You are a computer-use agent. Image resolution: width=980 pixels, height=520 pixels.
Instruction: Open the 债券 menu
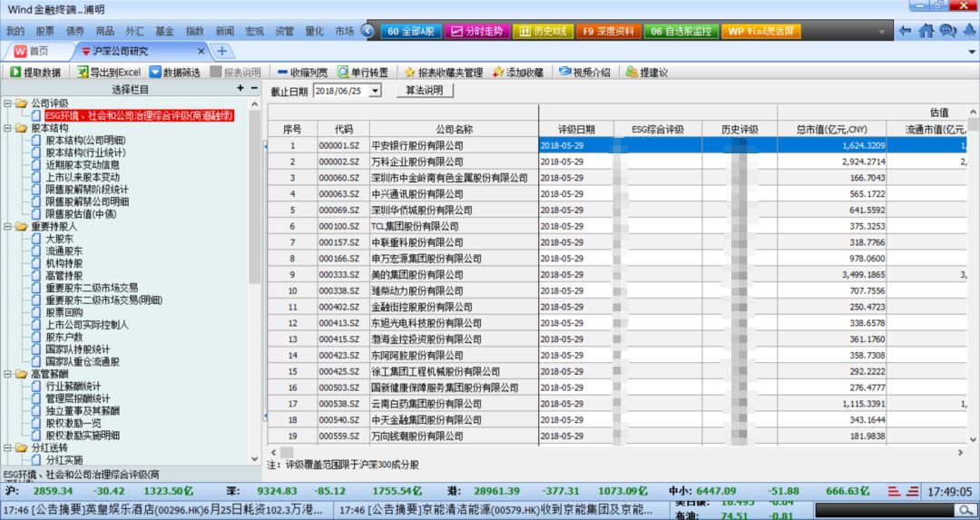pos(75,31)
